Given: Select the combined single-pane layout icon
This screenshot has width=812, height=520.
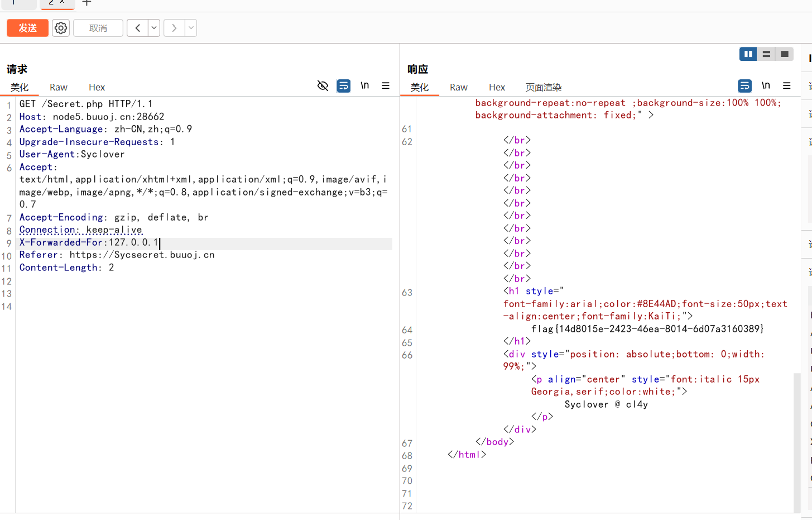Looking at the screenshot, I should click(784, 54).
